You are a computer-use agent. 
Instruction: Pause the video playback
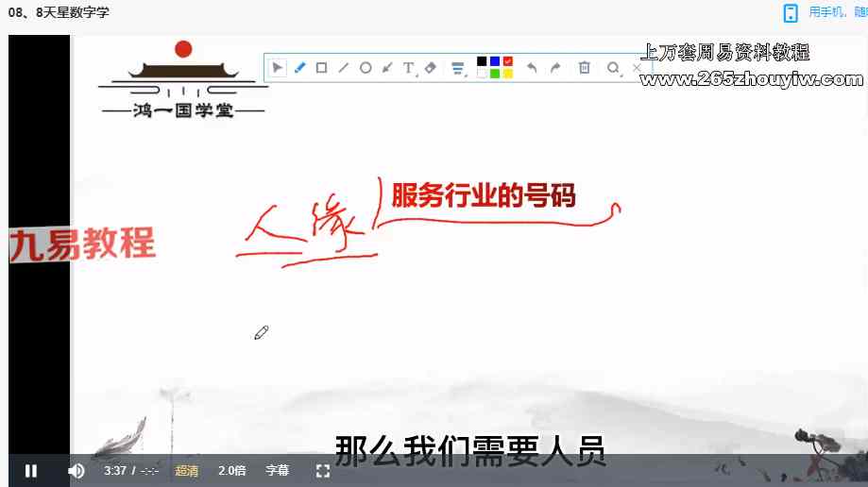tap(31, 471)
